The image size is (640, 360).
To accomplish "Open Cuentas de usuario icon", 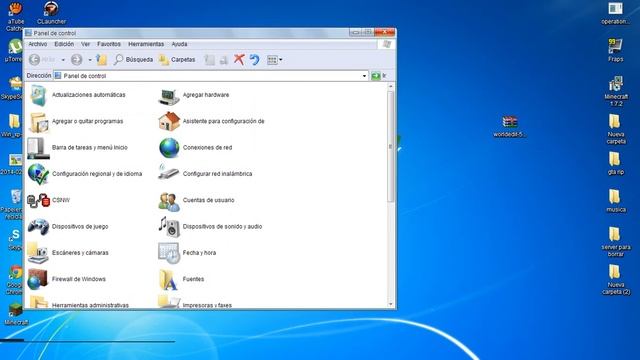I will pos(169,201).
